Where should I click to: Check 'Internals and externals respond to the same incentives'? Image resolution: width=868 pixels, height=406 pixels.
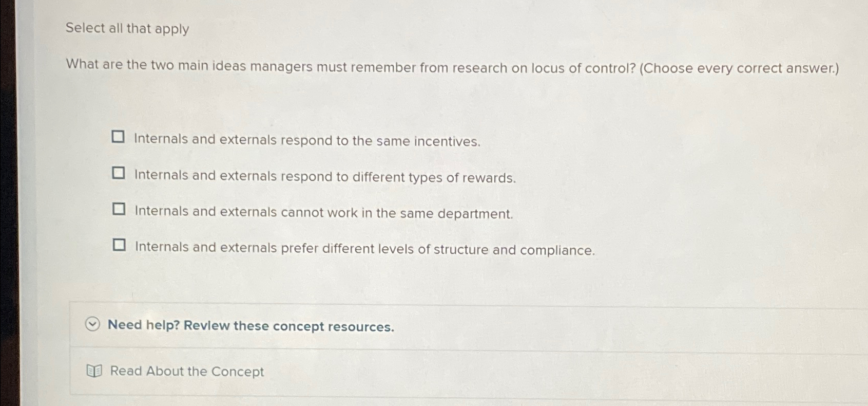click(x=119, y=136)
